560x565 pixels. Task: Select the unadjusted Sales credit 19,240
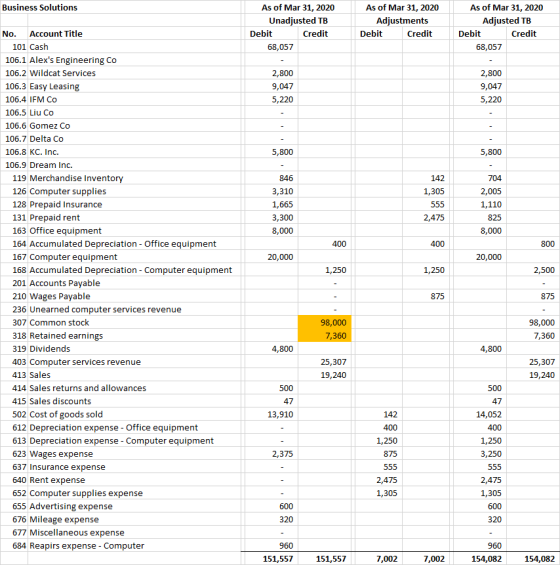pos(333,375)
